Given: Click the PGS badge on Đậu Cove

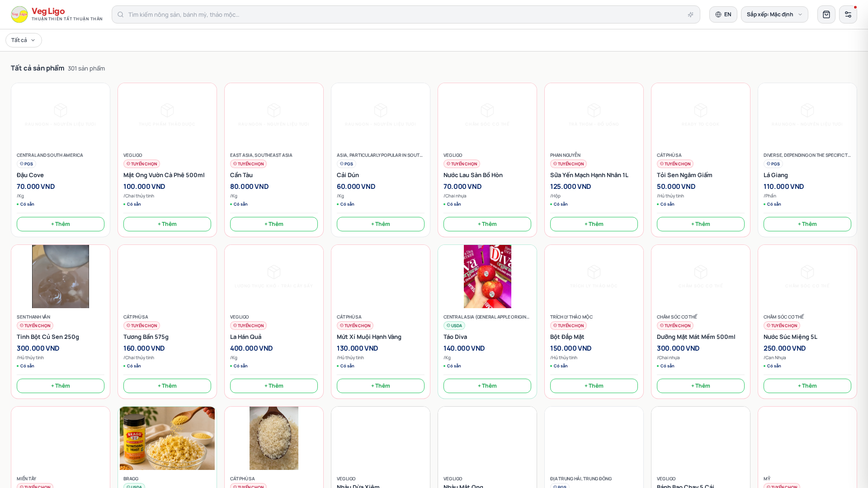Looking at the screenshot, I should tap(26, 164).
